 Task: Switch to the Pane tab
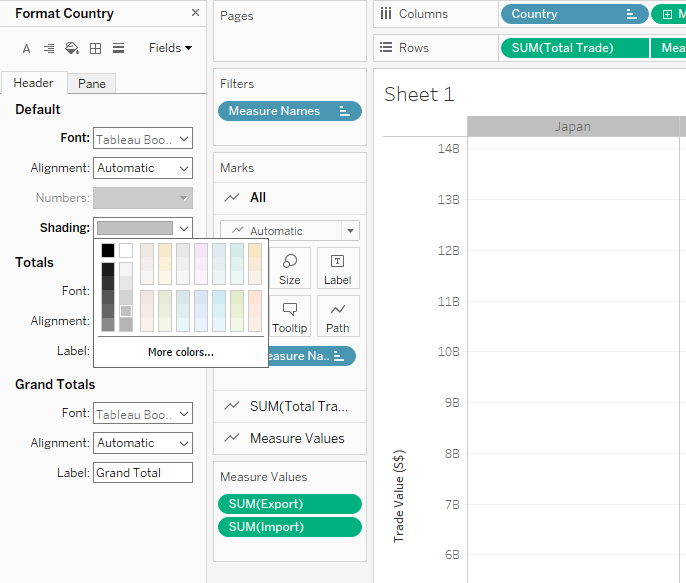[x=92, y=83]
